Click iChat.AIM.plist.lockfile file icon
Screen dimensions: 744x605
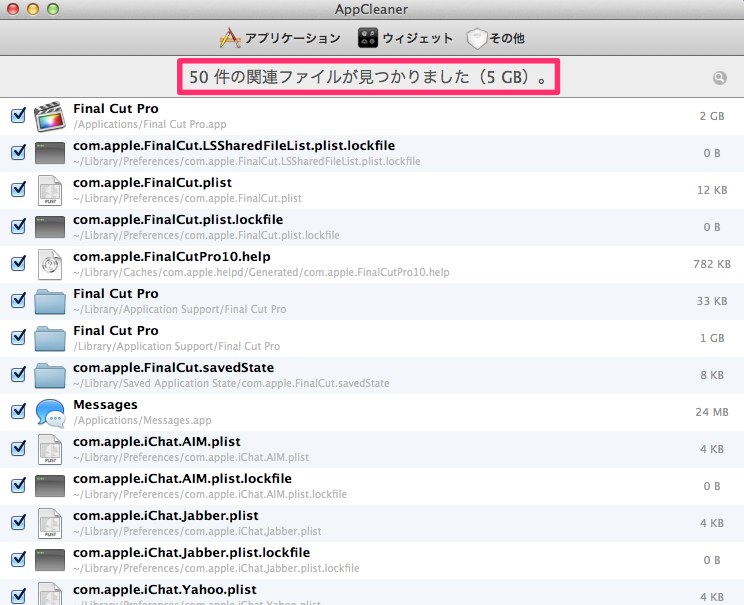[x=50, y=486]
